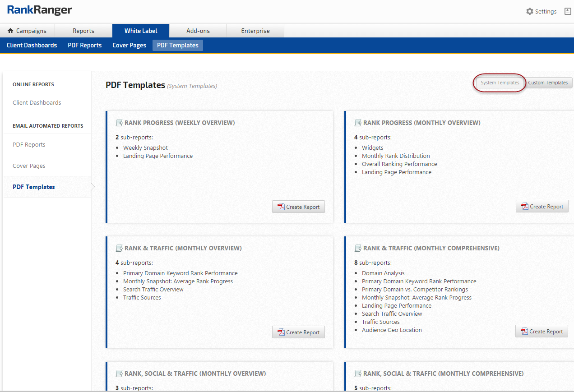The height and width of the screenshot is (392, 574).
Task: Click the Rank & Traffic Monthly Overview template icon
Action: click(119, 248)
